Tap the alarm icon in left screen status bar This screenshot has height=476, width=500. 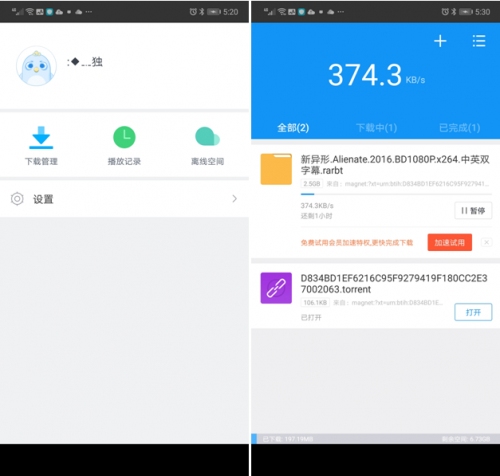click(x=193, y=12)
